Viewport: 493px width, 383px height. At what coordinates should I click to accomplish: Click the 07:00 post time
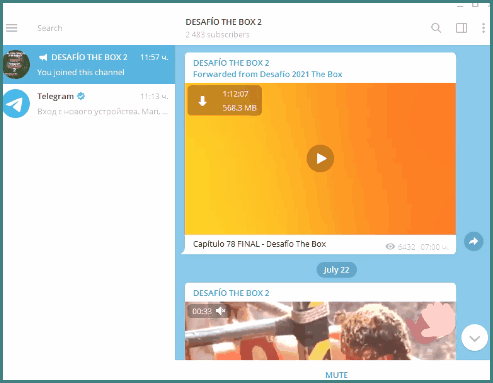point(434,247)
